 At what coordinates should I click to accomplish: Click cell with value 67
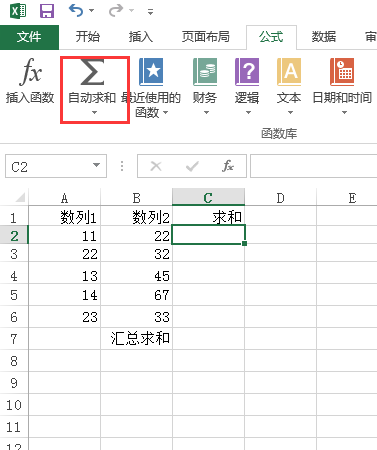point(136,295)
